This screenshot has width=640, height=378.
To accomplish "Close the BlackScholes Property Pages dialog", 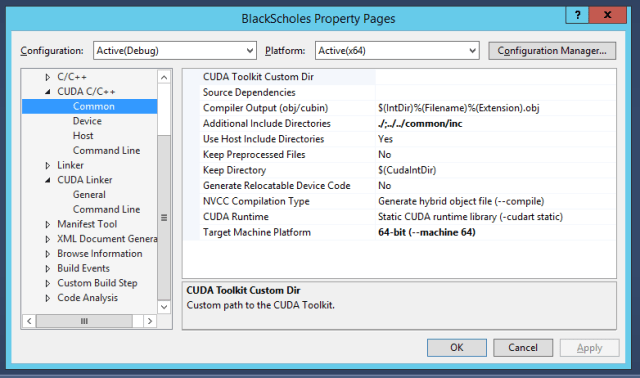I will [x=607, y=15].
